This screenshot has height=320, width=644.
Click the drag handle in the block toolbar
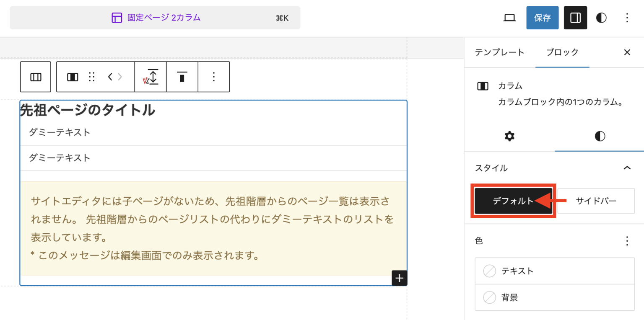click(91, 77)
